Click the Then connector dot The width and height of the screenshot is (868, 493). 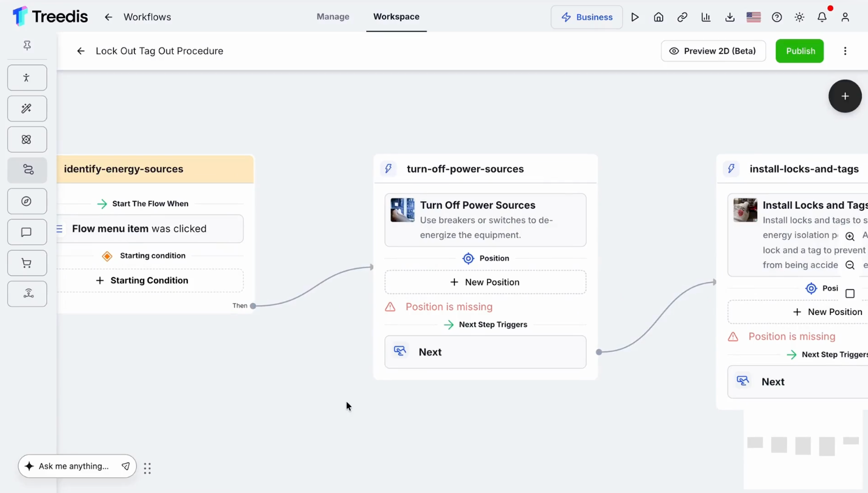click(253, 306)
